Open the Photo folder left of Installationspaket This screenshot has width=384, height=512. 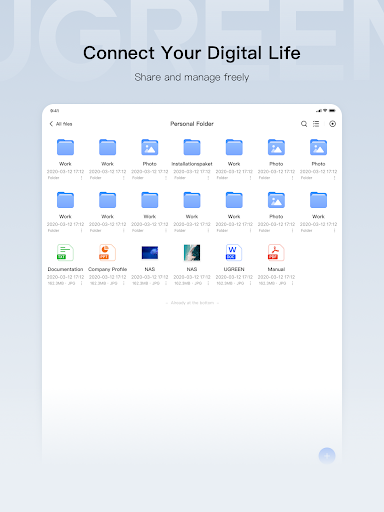(150, 147)
